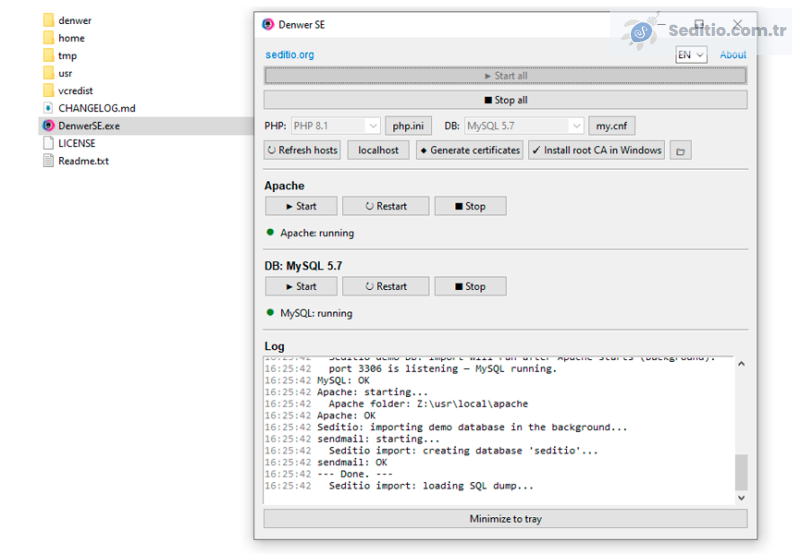Click log line 'MySQL: OK'
The width and height of the screenshot is (800, 554).
(343, 380)
